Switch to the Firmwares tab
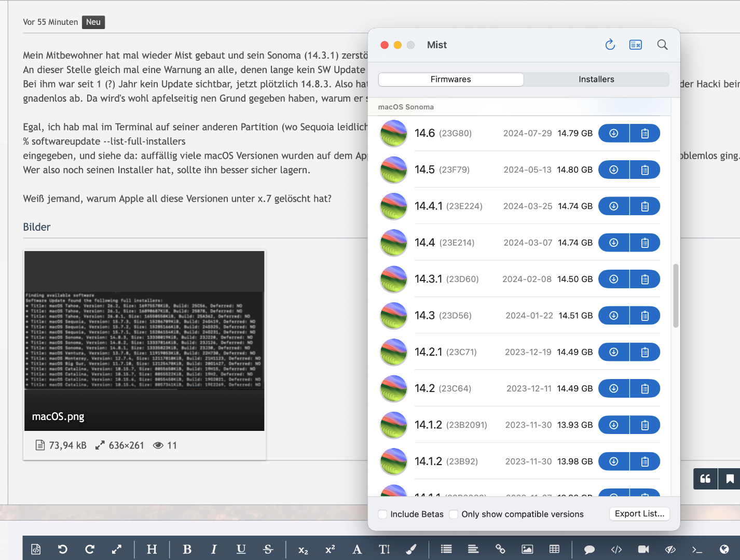This screenshot has height=560, width=740. (x=451, y=79)
